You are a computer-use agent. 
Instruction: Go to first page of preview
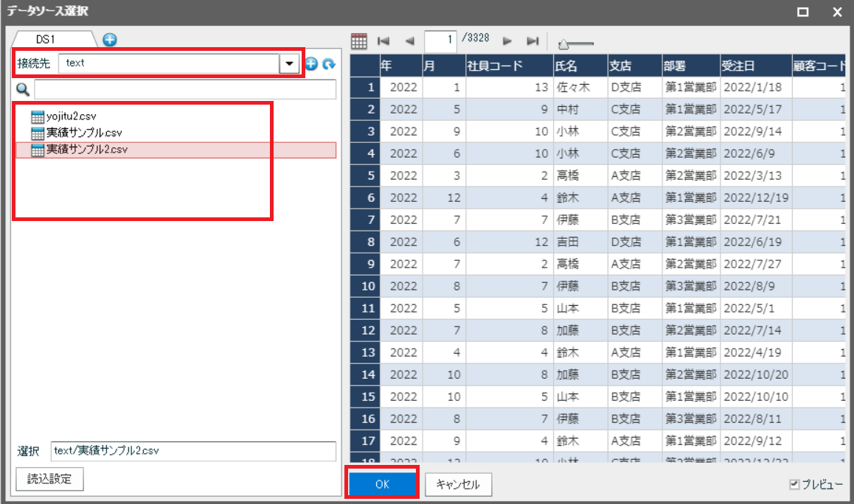[x=383, y=41]
